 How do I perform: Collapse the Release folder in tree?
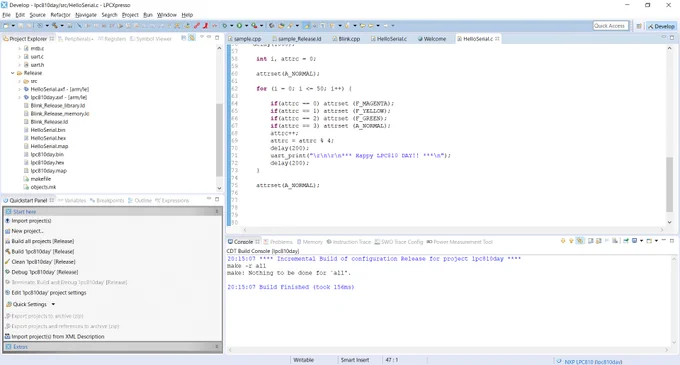[x=13, y=73]
